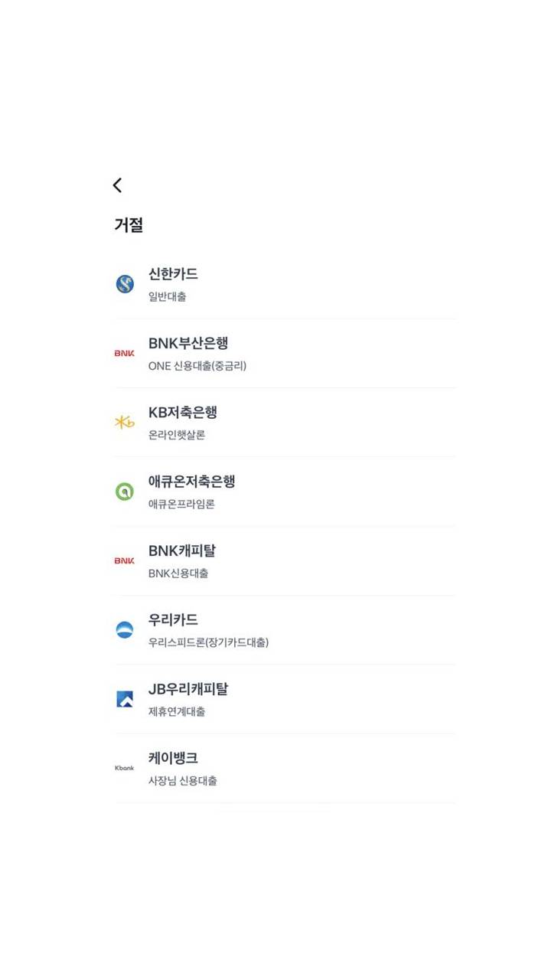Click the JB우리캐피탈 blue square logo
Image resolution: width=551 pixels, height=980 pixels.
[125, 699]
